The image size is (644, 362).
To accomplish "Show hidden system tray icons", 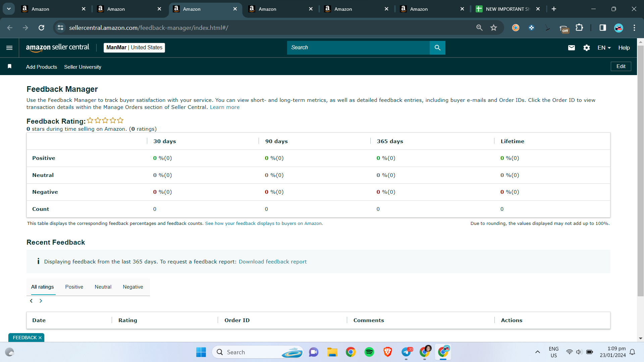I will [538, 352].
